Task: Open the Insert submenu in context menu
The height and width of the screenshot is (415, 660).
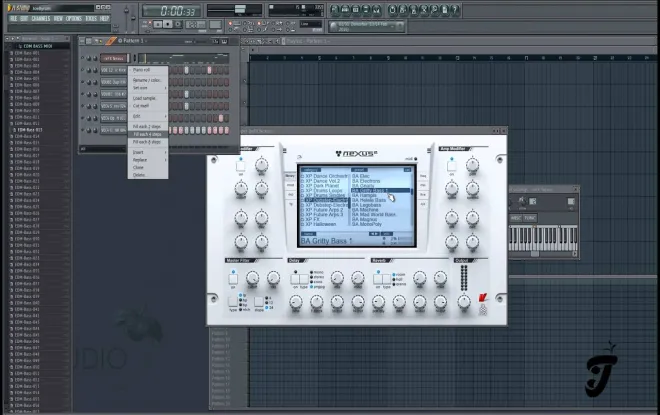Action: (x=148, y=152)
